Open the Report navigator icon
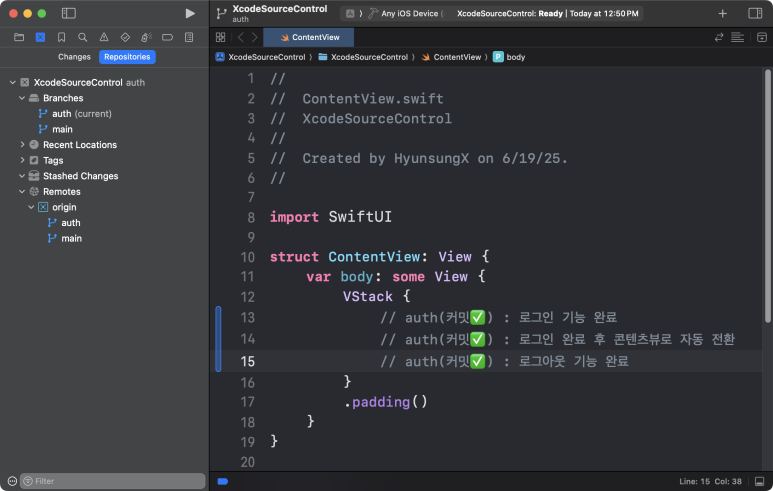This screenshot has height=491, width=773. tap(189, 37)
